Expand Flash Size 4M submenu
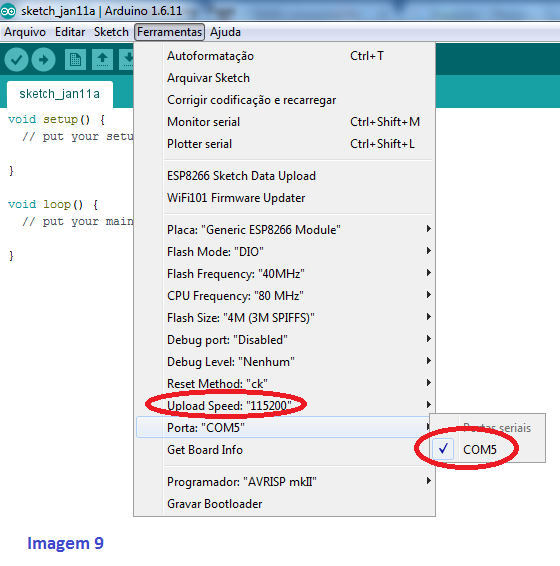This screenshot has height=566, width=560. 285,318
